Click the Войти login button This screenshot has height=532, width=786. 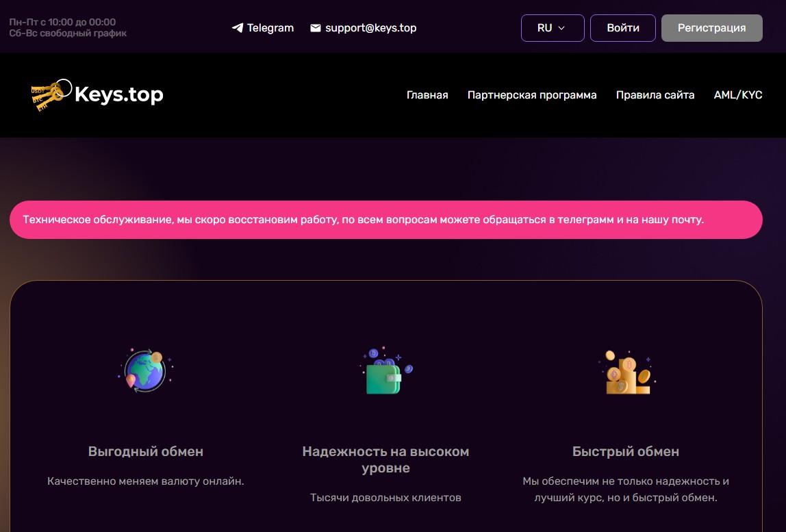[622, 28]
